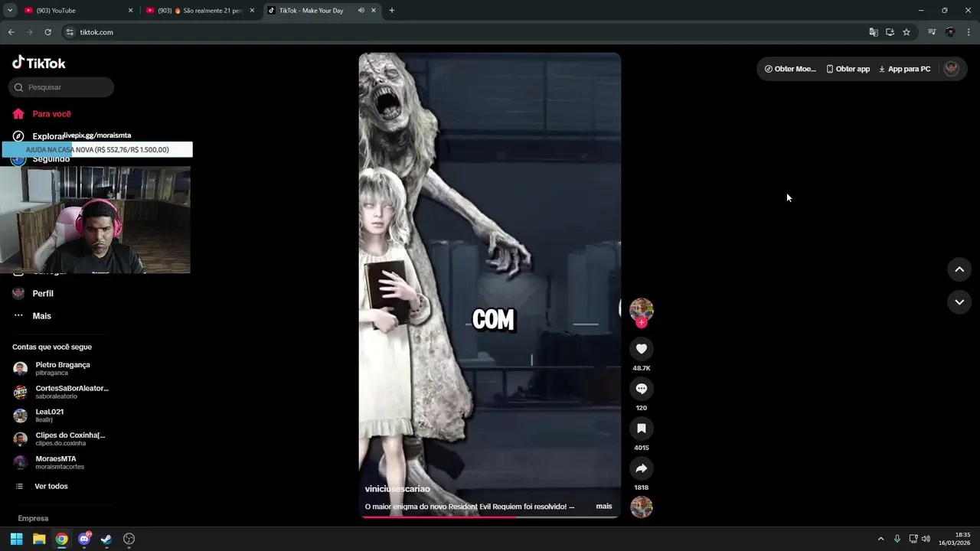Bookmark the video to favorites

(642, 429)
